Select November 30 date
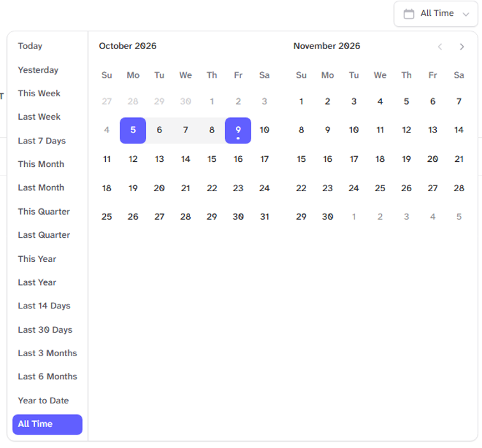This screenshot has height=448, width=482. 327,217
